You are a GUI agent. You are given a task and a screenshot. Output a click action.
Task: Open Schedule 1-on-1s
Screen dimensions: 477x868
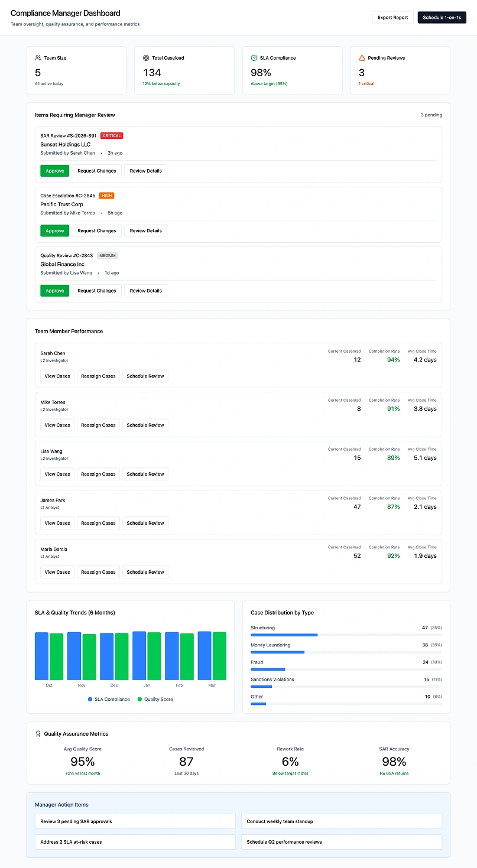pos(442,18)
